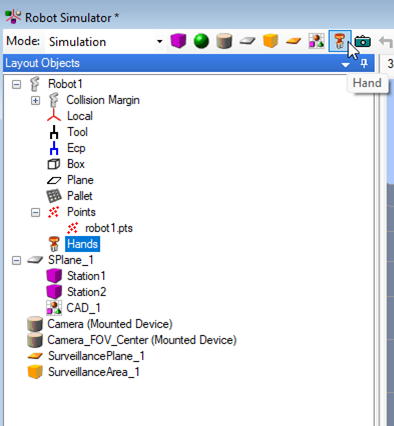Click the black Tool fork icon

(x=54, y=132)
